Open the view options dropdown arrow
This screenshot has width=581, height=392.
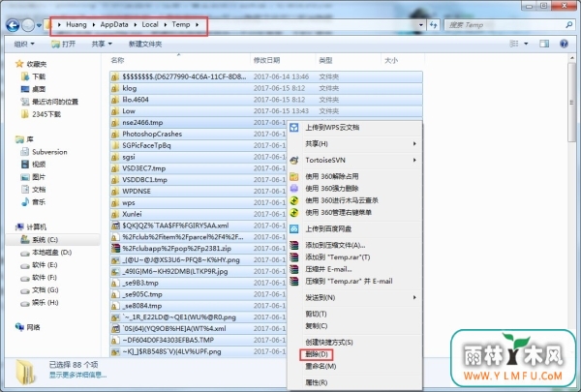click(526, 44)
